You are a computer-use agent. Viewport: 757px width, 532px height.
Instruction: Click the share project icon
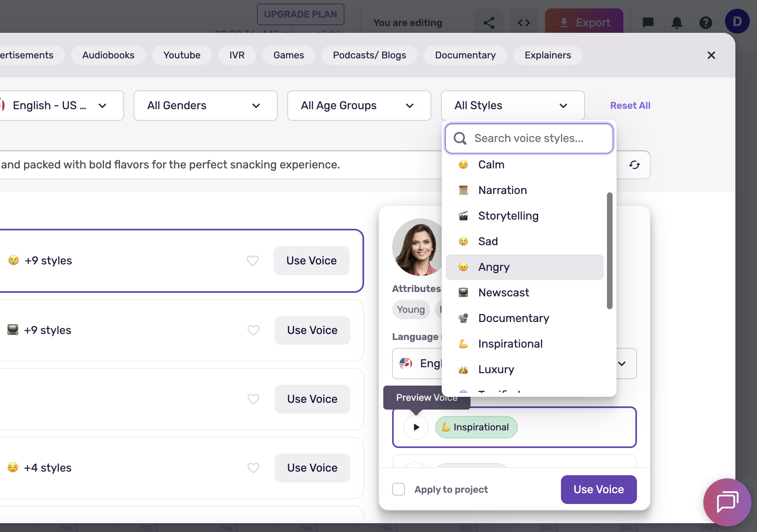[489, 23]
